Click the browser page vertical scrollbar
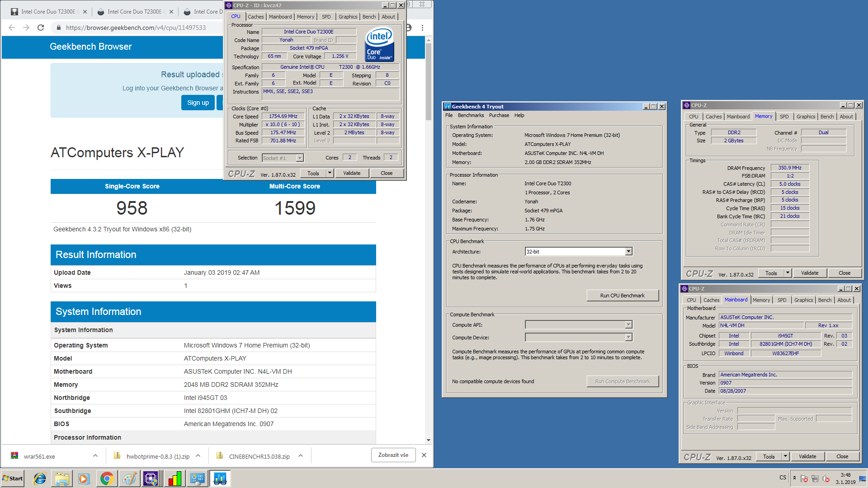The image size is (868, 488). (428, 81)
